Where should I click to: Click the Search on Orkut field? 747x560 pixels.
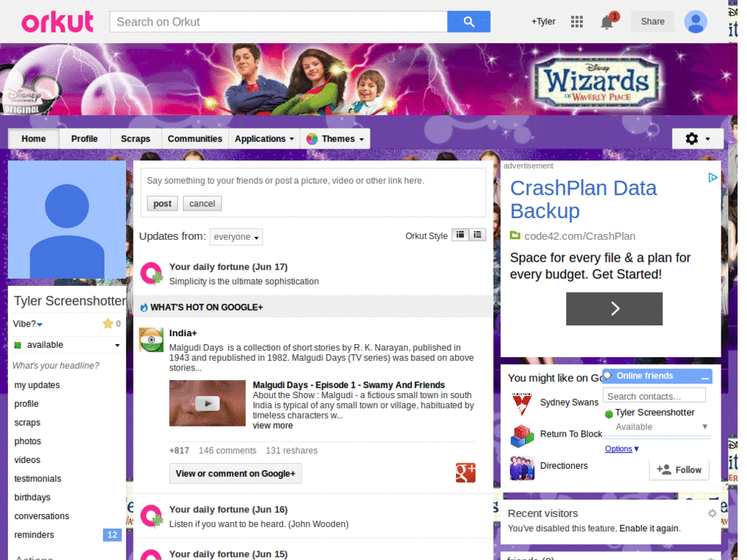click(x=278, y=22)
